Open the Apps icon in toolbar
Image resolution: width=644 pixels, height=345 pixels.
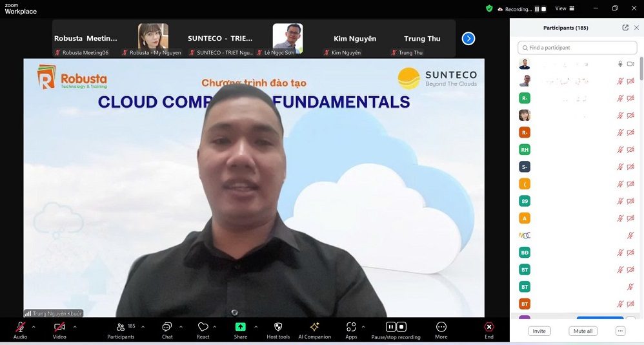click(351, 330)
